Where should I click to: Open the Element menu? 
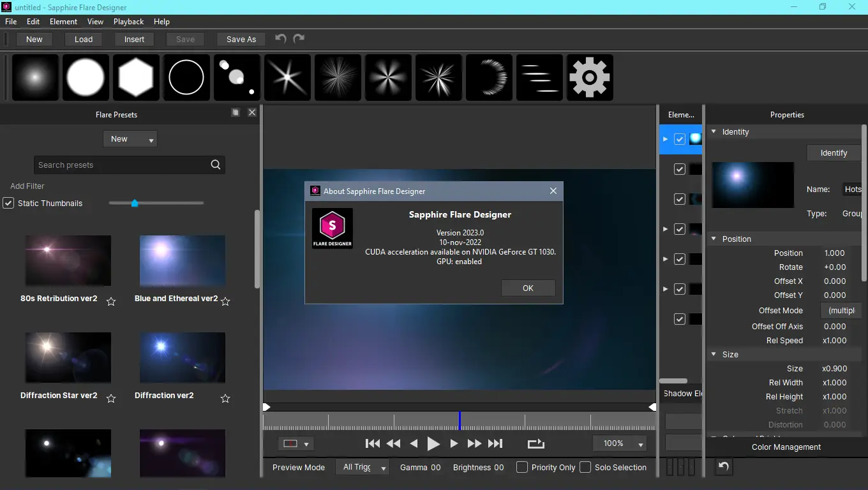[63, 22]
